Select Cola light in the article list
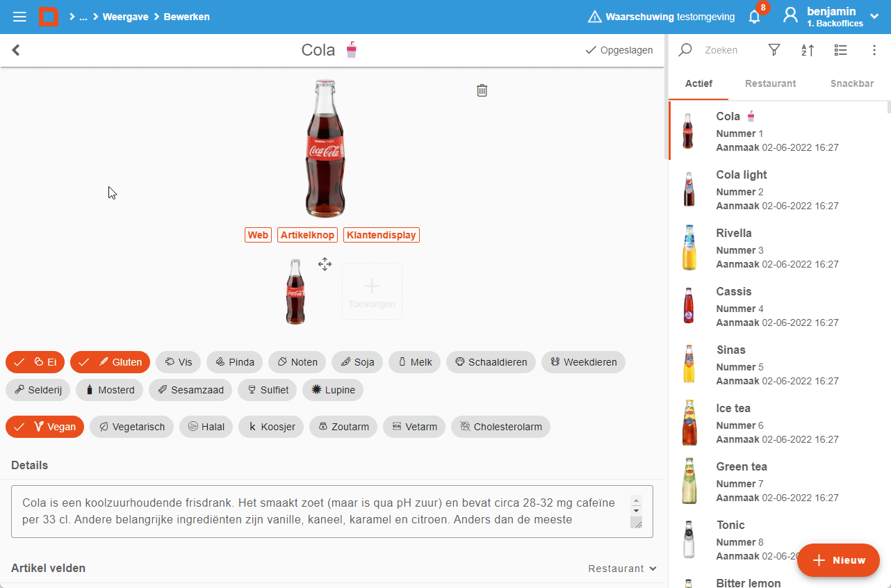This screenshot has height=588, width=891. click(778, 190)
